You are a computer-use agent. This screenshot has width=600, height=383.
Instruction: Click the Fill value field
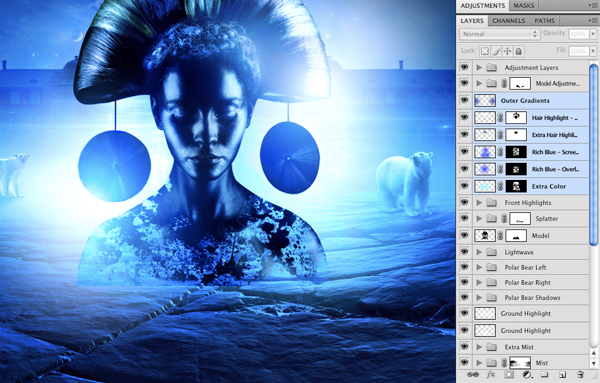coord(579,51)
